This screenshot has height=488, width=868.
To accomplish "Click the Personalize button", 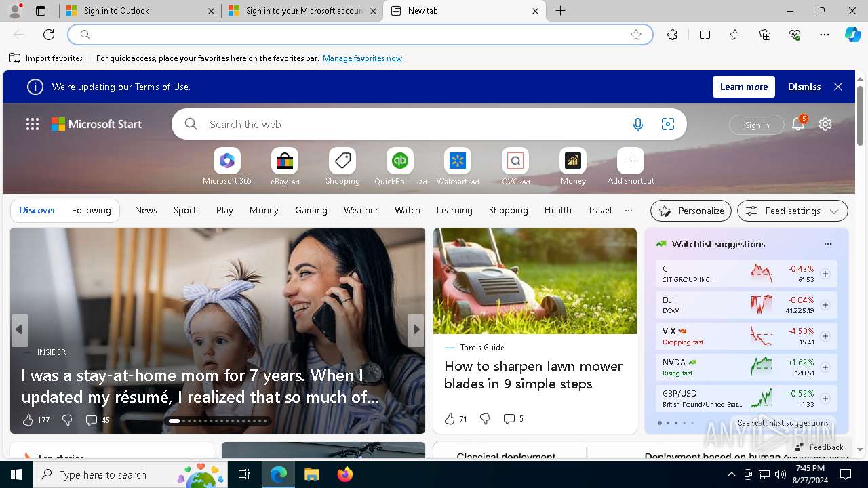I will [x=691, y=211].
